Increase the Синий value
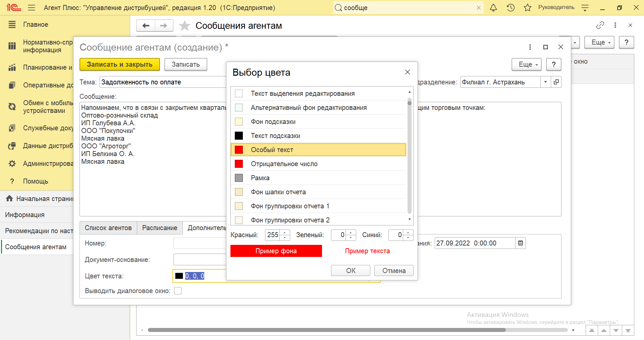644x340 pixels. pos(408,232)
